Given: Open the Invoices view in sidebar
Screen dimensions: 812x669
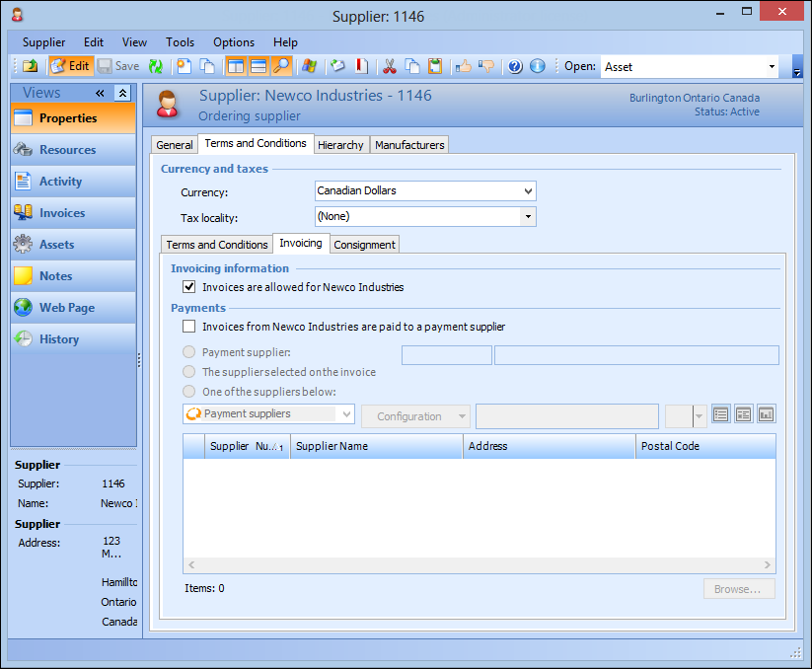Looking at the screenshot, I should (x=62, y=213).
